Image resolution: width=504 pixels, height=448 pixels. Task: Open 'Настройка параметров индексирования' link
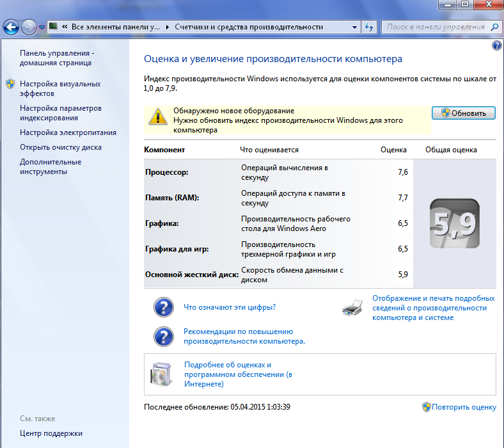(x=60, y=113)
